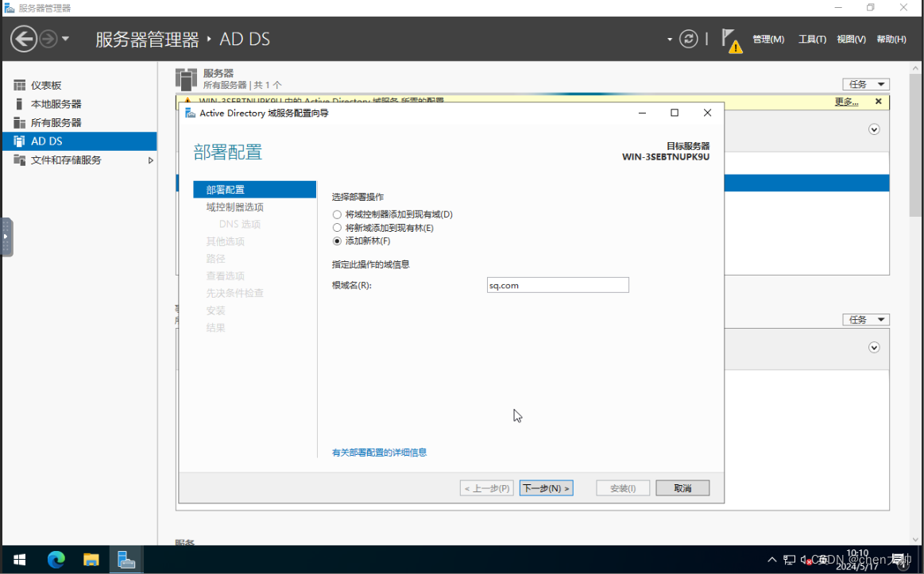Click the 本地服务器 icon in sidebar

click(x=19, y=104)
